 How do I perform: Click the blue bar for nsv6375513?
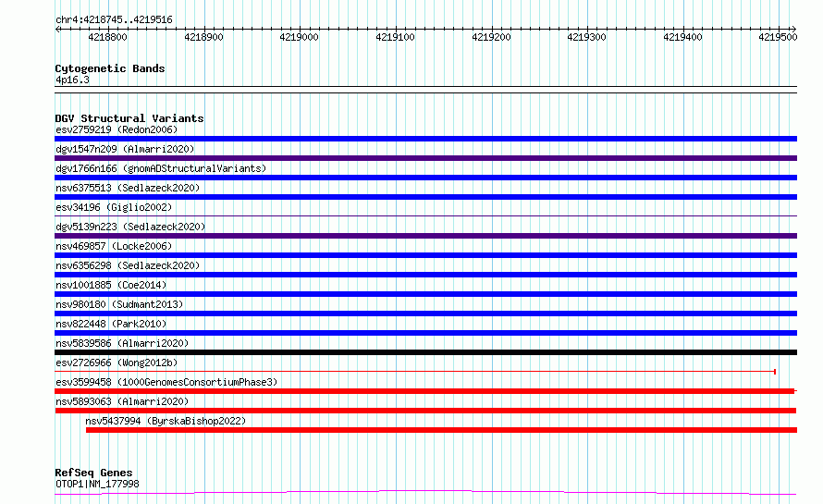coord(425,197)
